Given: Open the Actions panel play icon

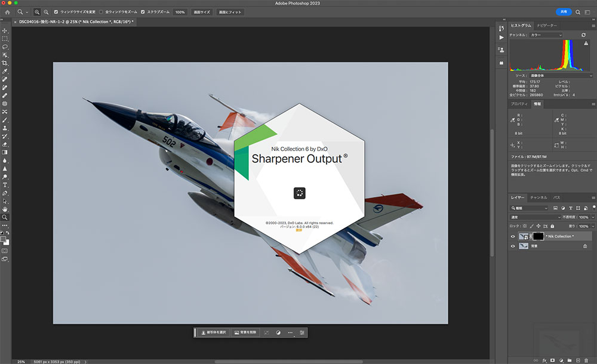Looking at the screenshot, I should [501, 38].
